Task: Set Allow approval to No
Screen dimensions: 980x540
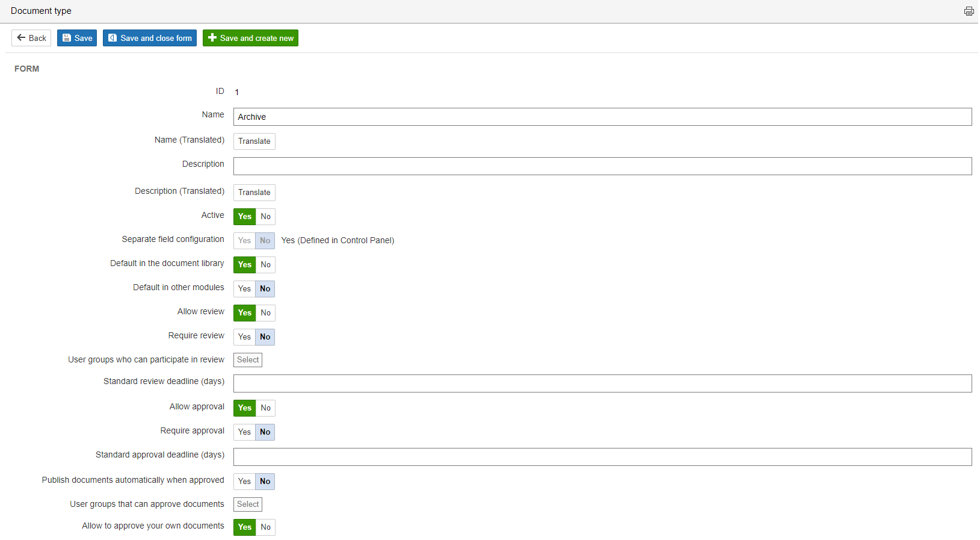Action: pos(265,408)
